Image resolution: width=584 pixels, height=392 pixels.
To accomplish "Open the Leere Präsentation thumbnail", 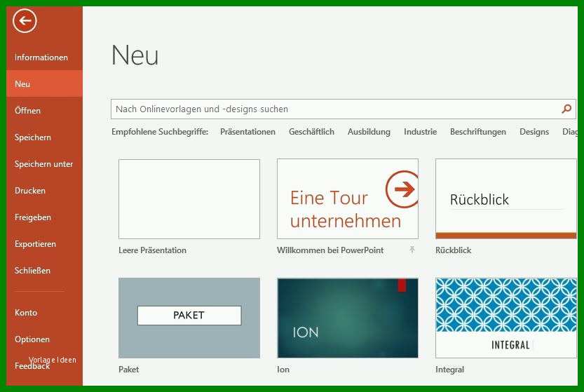I will [x=189, y=199].
